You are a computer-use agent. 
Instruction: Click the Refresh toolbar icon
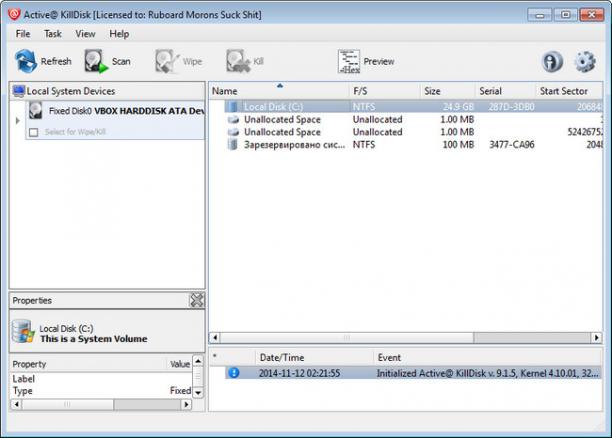[26, 61]
